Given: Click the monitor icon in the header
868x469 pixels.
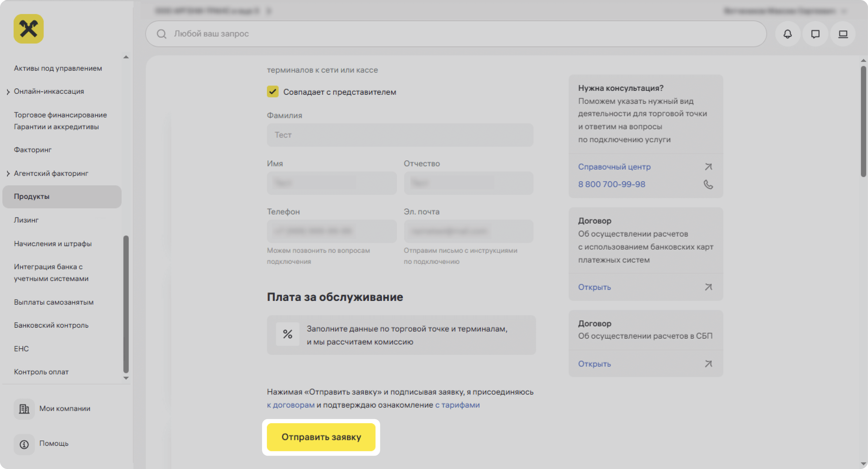Looking at the screenshot, I should (x=843, y=34).
